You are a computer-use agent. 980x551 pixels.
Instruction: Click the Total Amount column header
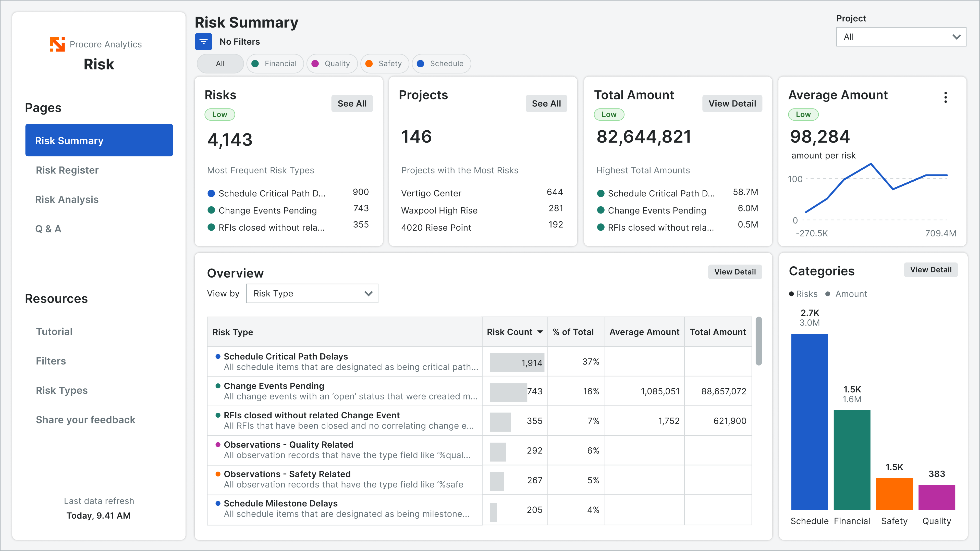(718, 332)
